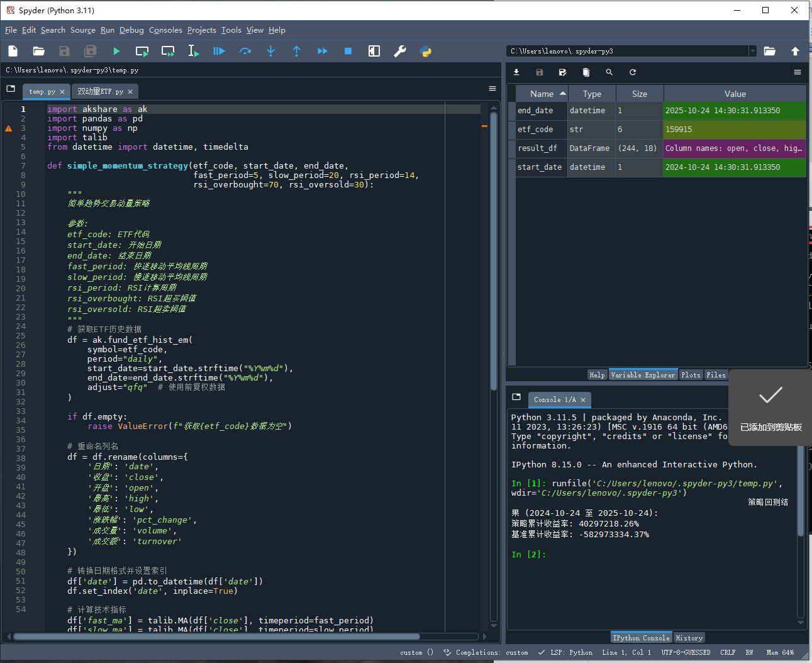
Task: Open the PYTHONPATH manager Python icon
Action: coord(426,52)
